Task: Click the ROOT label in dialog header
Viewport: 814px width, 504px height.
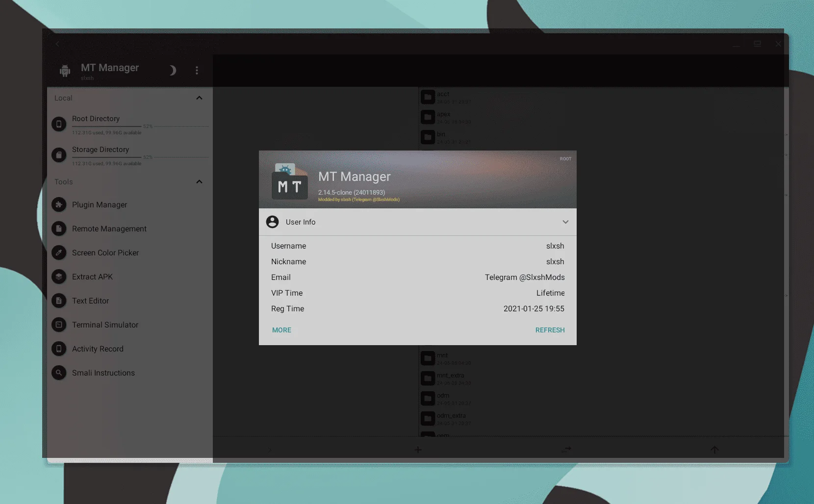Action: [x=565, y=159]
